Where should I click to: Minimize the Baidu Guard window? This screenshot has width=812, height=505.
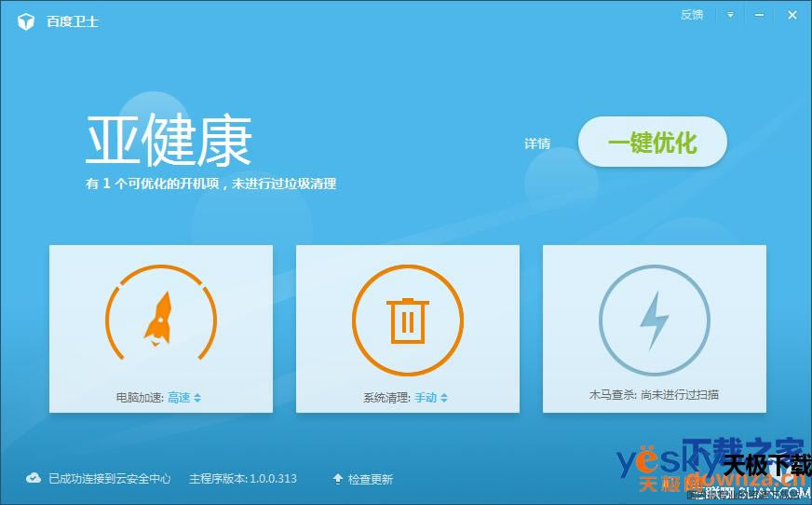(x=760, y=15)
